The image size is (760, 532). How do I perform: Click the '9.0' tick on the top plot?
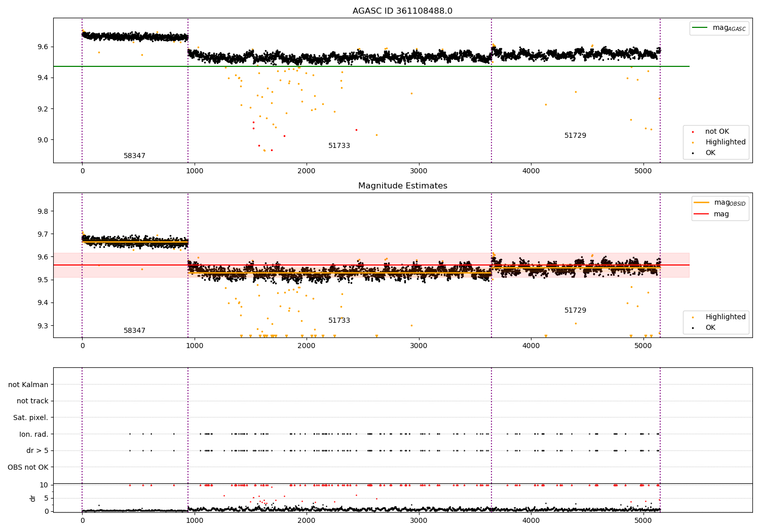coord(43,140)
